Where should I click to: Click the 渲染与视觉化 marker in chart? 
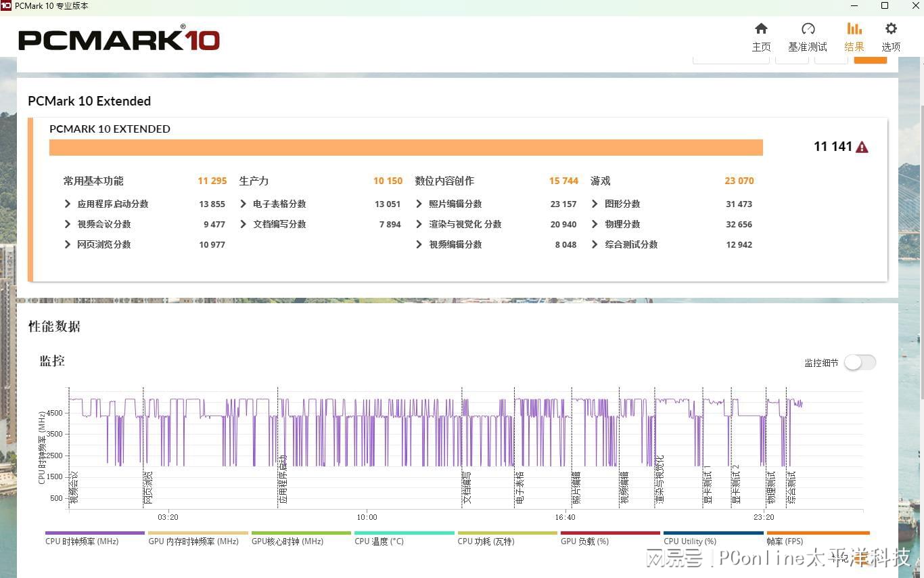coord(660,479)
